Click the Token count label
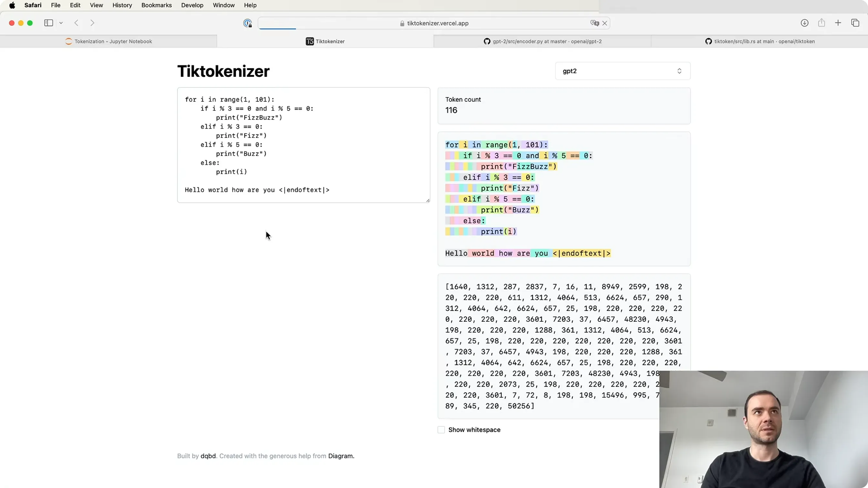Screen dimensions: 868x488 [x=463, y=99]
